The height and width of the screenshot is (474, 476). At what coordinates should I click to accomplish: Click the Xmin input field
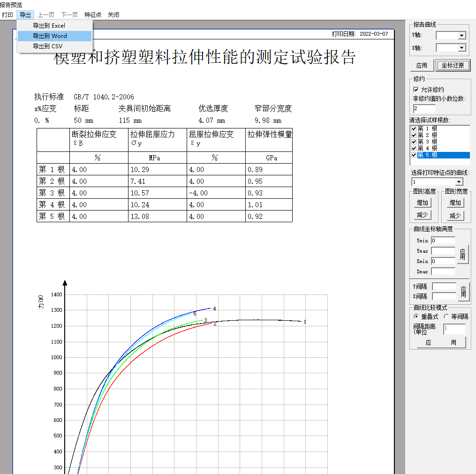[x=443, y=261]
